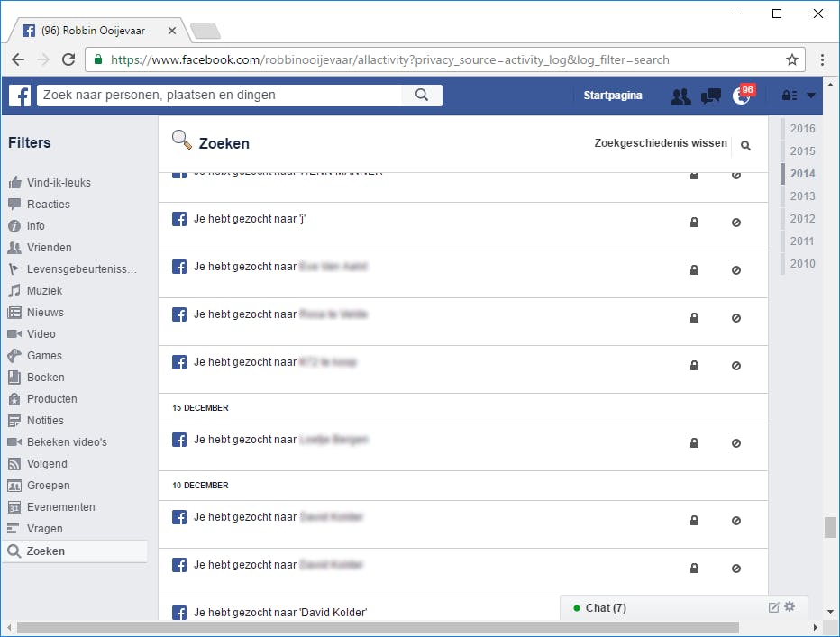
Task: Click the small search icon beside Zoekgeschiedenis wissen
Action: (745, 145)
